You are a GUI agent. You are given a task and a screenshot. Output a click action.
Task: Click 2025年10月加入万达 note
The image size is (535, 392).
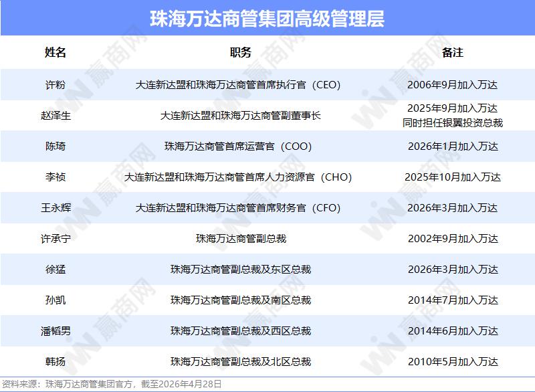[453, 177]
